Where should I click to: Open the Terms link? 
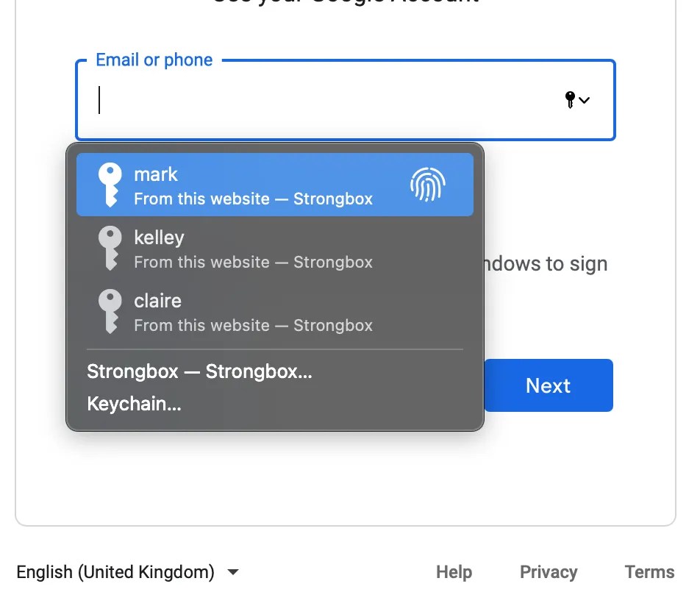(x=649, y=571)
